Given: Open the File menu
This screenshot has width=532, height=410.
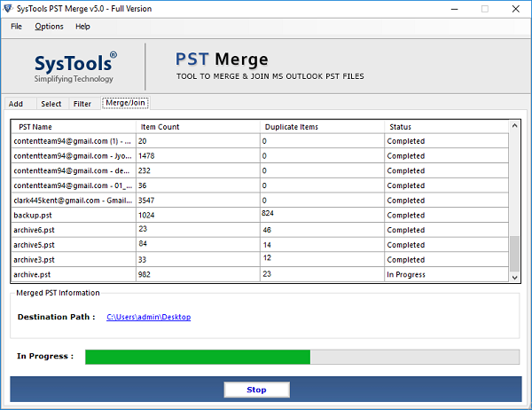Looking at the screenshot, I should [16, 27].
